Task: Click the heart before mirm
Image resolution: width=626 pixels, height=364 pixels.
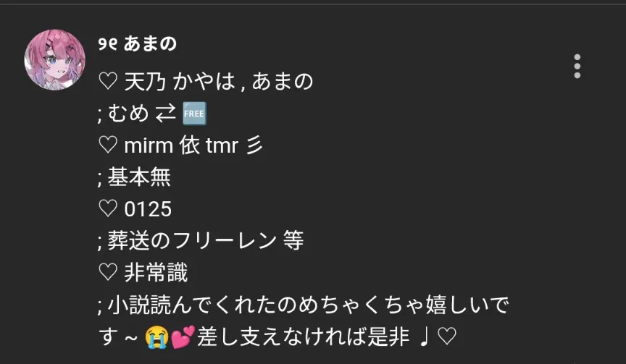Action: point(108,145)
